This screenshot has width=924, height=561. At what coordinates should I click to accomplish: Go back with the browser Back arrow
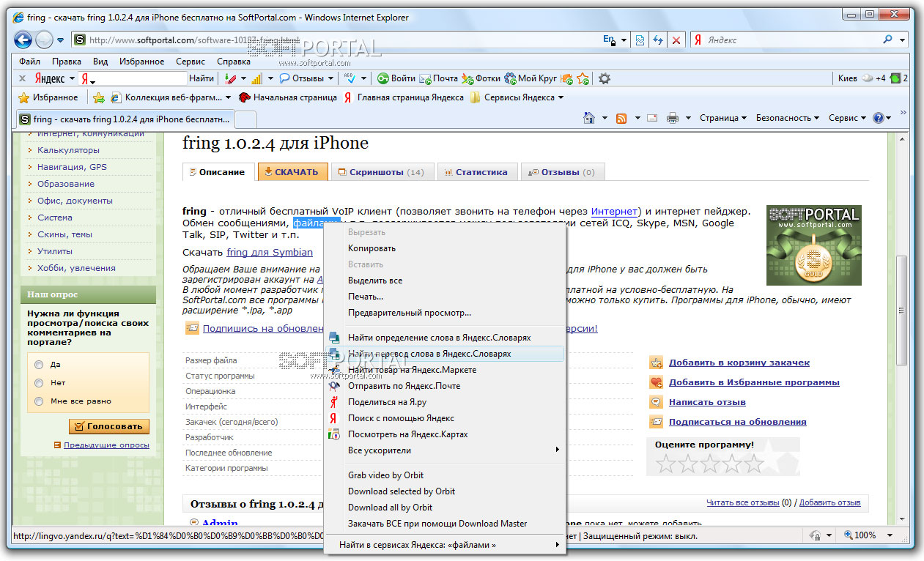click(23, 40)
